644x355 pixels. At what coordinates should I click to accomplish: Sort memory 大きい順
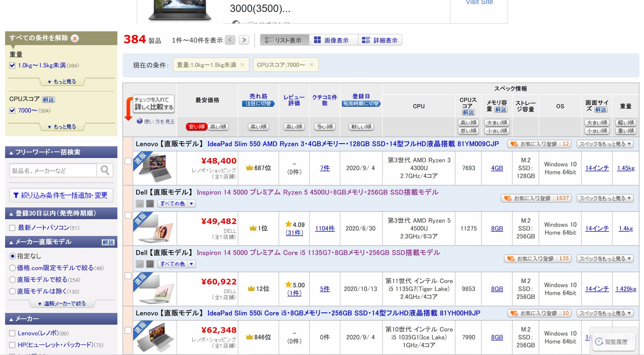pyautogui.click(x=497, y=123)
